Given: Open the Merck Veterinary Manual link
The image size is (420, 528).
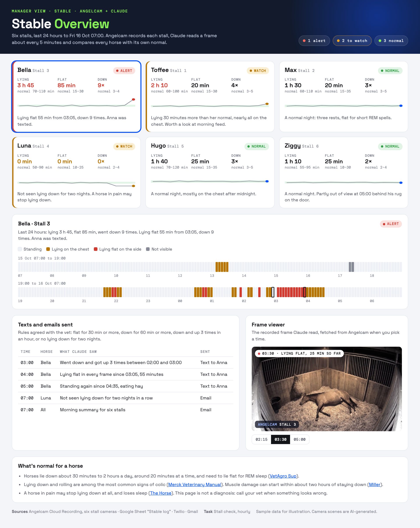Looking at the screenshot, I should tap(195, 484).
